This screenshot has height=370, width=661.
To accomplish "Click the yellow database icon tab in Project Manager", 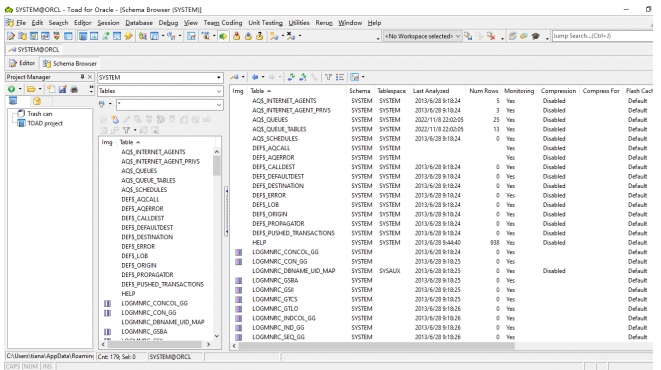I will coord(37,101).
